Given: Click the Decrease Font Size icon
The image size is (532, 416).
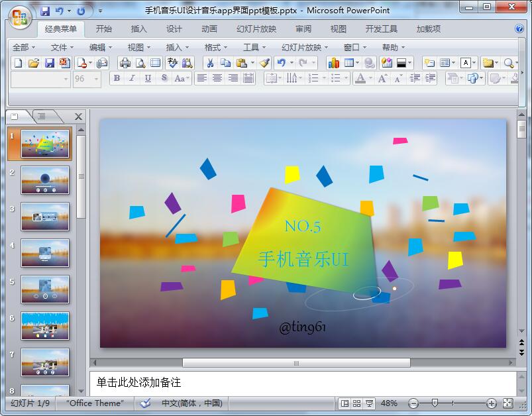Looking at the screenshot, I should pyautogui.click(x=398, y=78).
